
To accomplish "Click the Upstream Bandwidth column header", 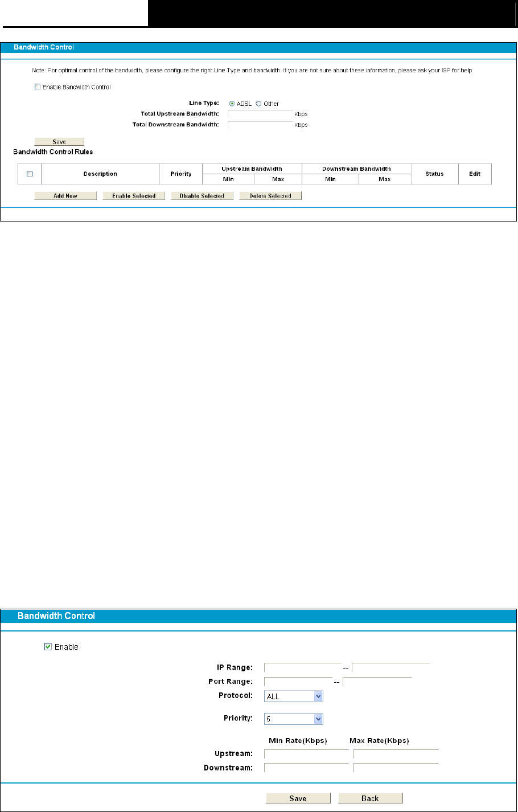I will point(252,169).
